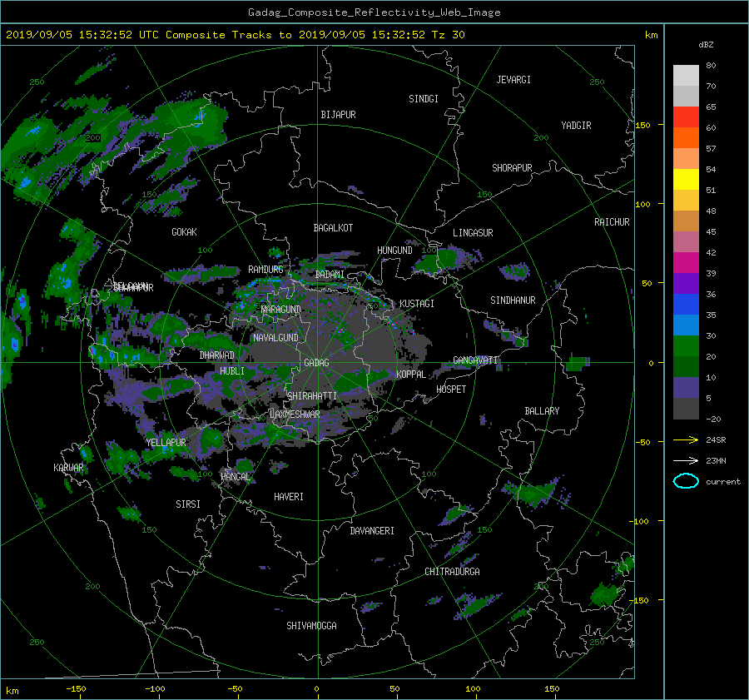Click the JEVARGI city label

[513, 80]
